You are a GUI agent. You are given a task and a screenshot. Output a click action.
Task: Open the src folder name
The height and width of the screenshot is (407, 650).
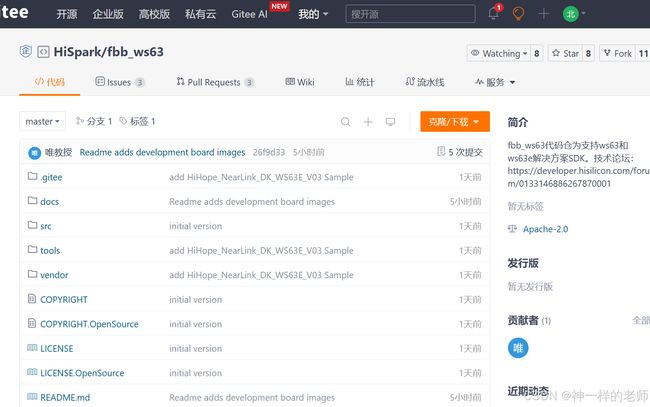46,226
